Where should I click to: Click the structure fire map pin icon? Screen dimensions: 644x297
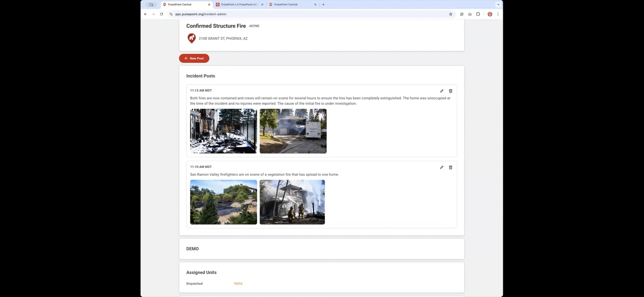191,38
